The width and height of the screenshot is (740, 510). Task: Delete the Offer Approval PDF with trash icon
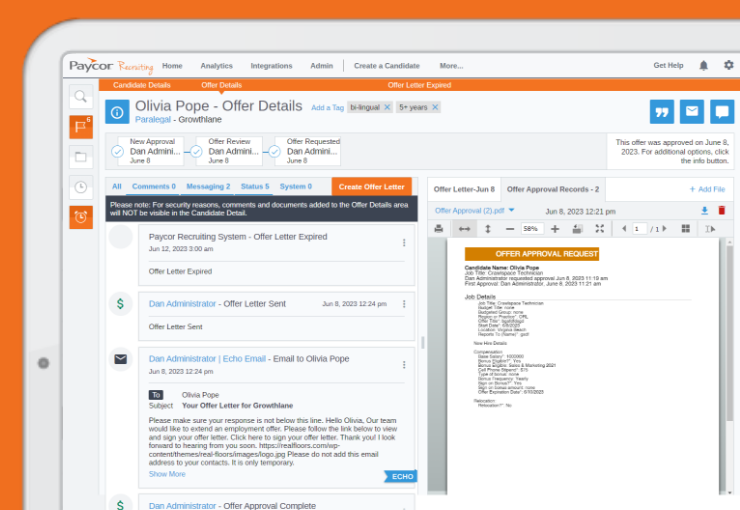(722, 210)
